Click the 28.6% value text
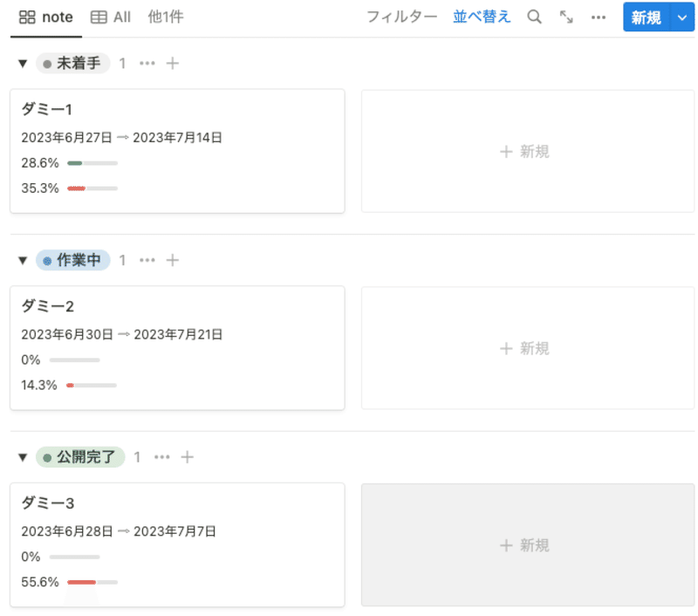This screenshot has width=698, height=616. tap(40, 163)
